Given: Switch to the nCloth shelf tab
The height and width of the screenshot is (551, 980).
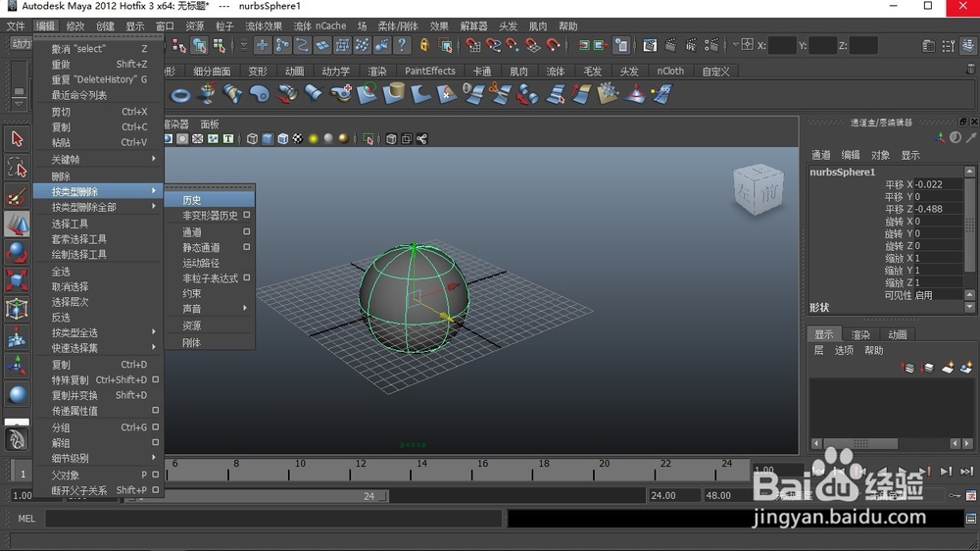Looking at the screenshot, I should 670,71.
